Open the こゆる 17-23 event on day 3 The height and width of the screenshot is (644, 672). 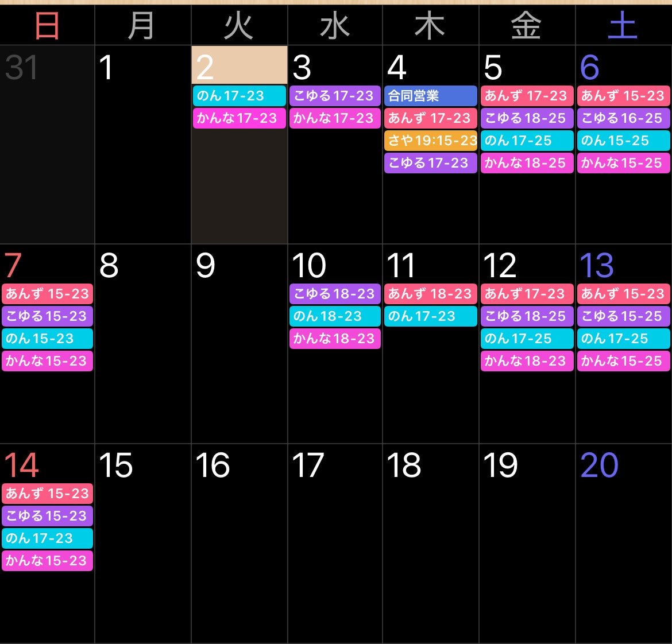click(x=335, y=96)
